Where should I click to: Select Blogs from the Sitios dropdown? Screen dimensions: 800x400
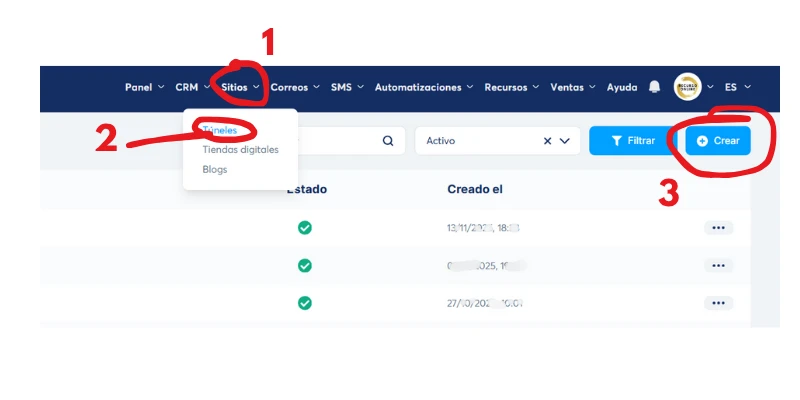tap(214, 170)
